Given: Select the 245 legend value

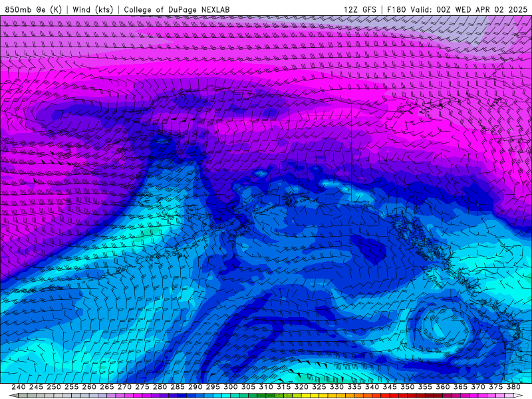Looking at the screenshot, I should pyautogui.click(x=36, y=387).
